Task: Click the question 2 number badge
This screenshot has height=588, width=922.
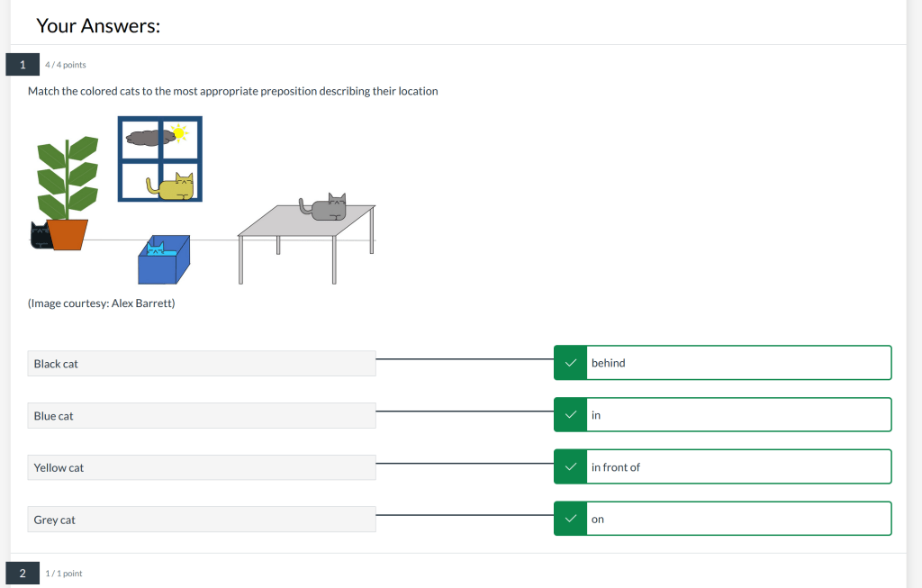Action: click(23, 573)
